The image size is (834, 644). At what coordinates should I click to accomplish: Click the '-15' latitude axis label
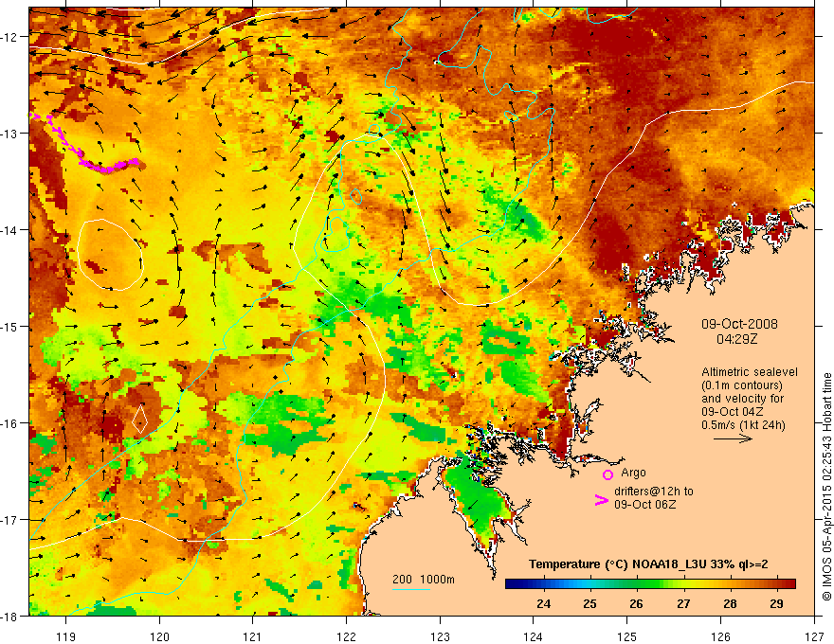[x=10, y=326]
